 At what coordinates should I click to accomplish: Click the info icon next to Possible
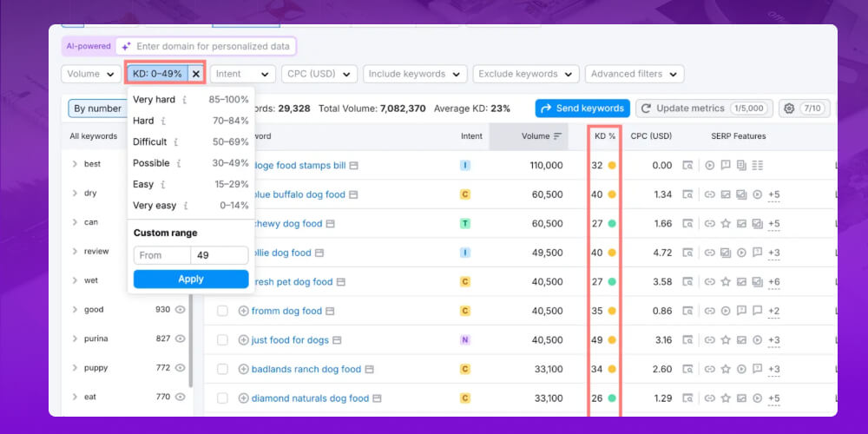point(179,164)
